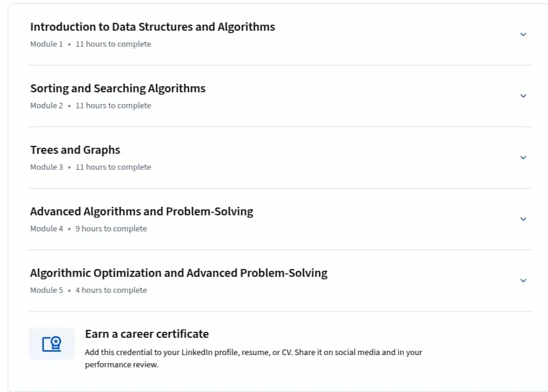Click Advanced Algorithms and Problem-Solving title

click(x=142, y=211)
